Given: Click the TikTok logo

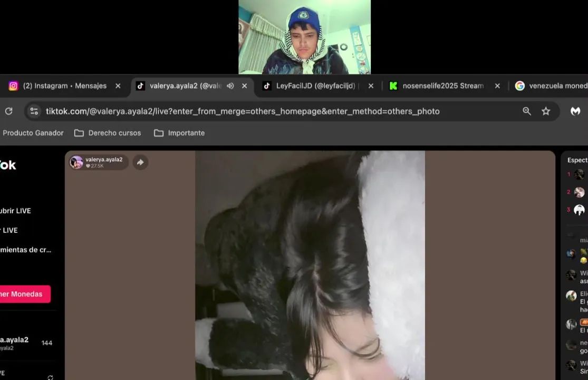Looking at the screenshot, I should tap(8, 165).
